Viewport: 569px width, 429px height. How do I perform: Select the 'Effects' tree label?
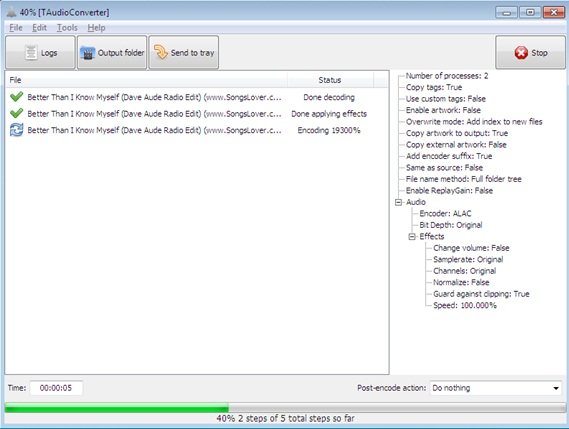tap(431, 237)
